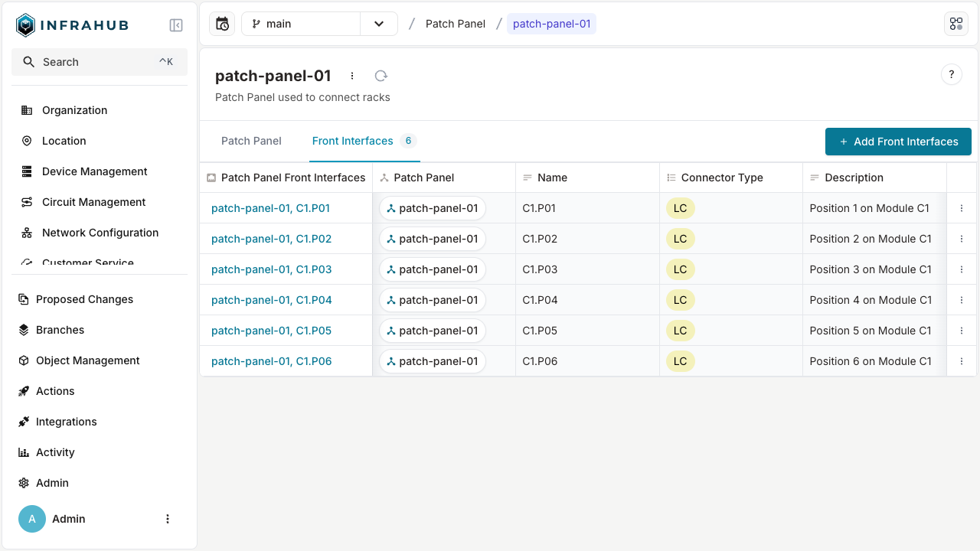Viewport: 980px width, 551px height.
Task: Click the LC connector badge for C1.P01
Action: (x=680, y=208)
